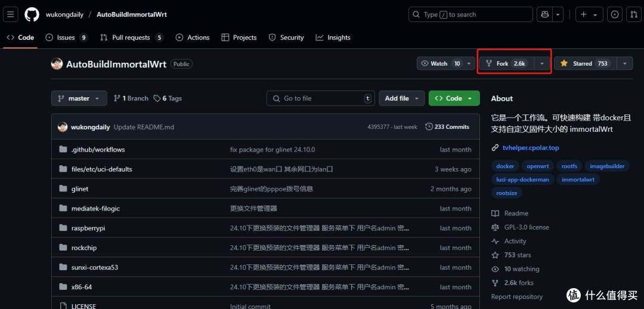Image resolution: width=644 pixels, height=309 pixels.
Task: Open the create new plus dropdown
Action: (x=589, y=14)
